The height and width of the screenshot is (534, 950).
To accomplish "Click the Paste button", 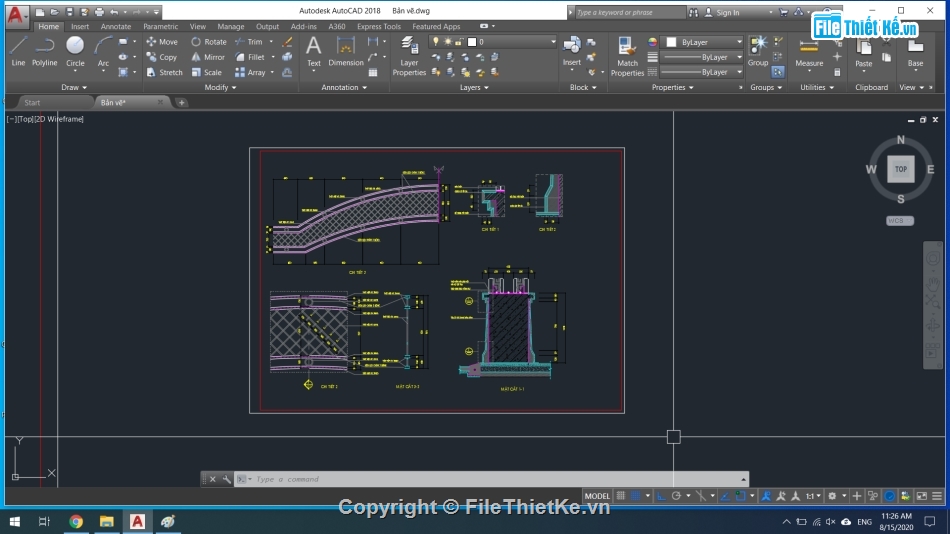I will (x=863, y=52).
